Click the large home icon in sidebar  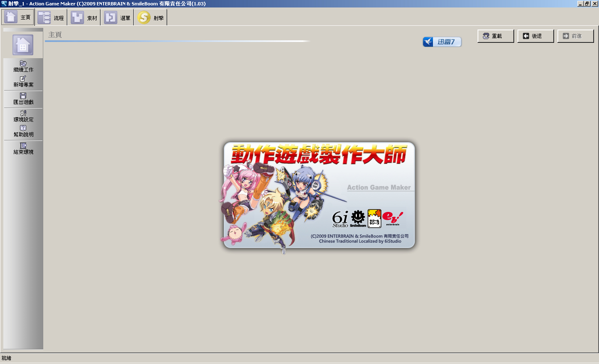23,45
